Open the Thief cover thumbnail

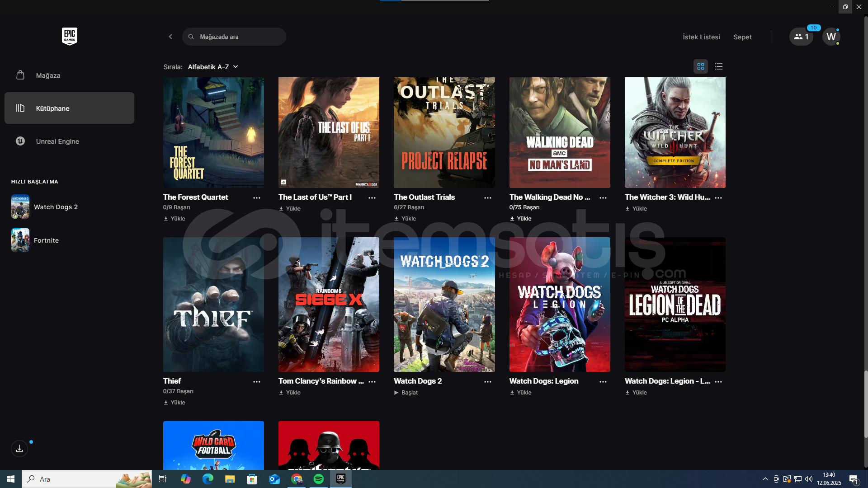coord(213,305)
